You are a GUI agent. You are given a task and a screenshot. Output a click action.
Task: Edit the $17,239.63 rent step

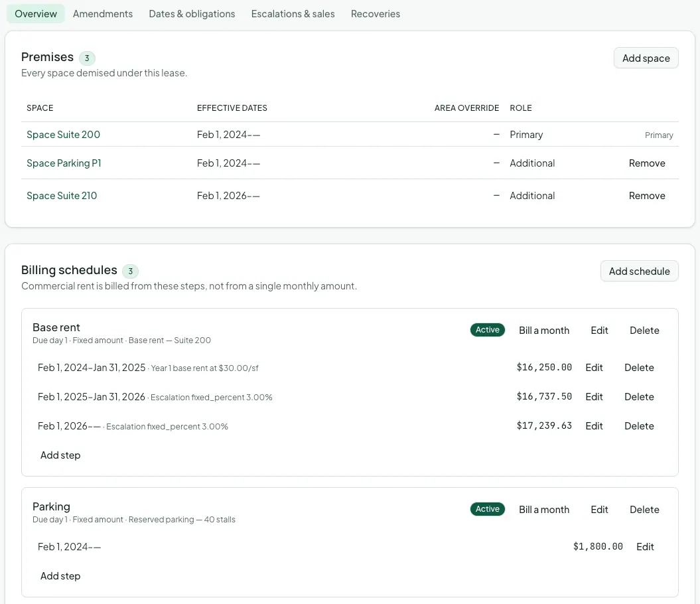[594, 425]
